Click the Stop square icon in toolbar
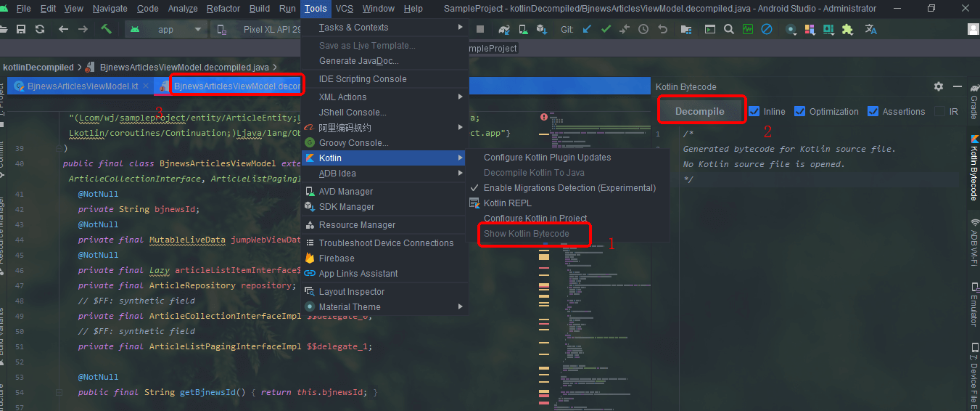This screenshot has width=980, height=411. tap(480, 30)
